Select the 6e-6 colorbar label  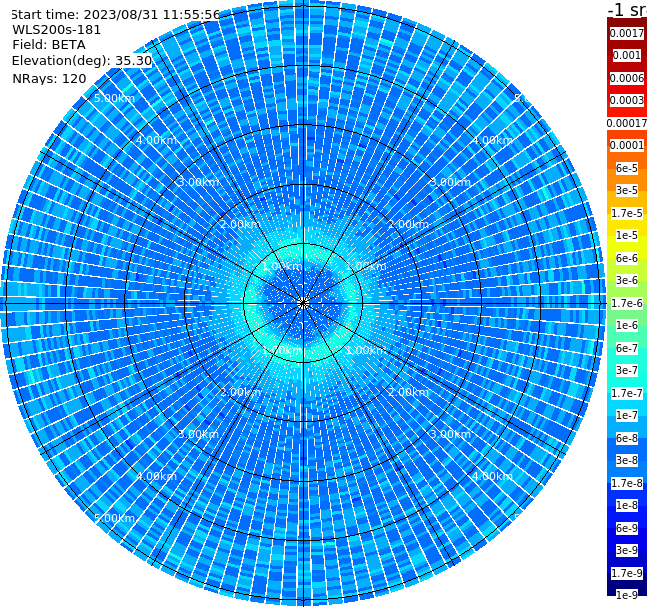click(x=627, y=258)
